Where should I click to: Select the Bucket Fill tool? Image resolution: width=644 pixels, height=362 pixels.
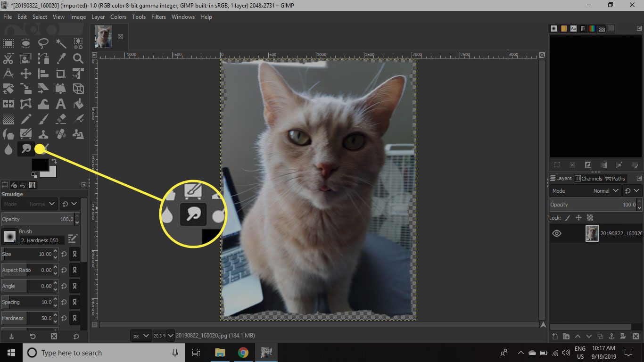(x=78, y=103)
